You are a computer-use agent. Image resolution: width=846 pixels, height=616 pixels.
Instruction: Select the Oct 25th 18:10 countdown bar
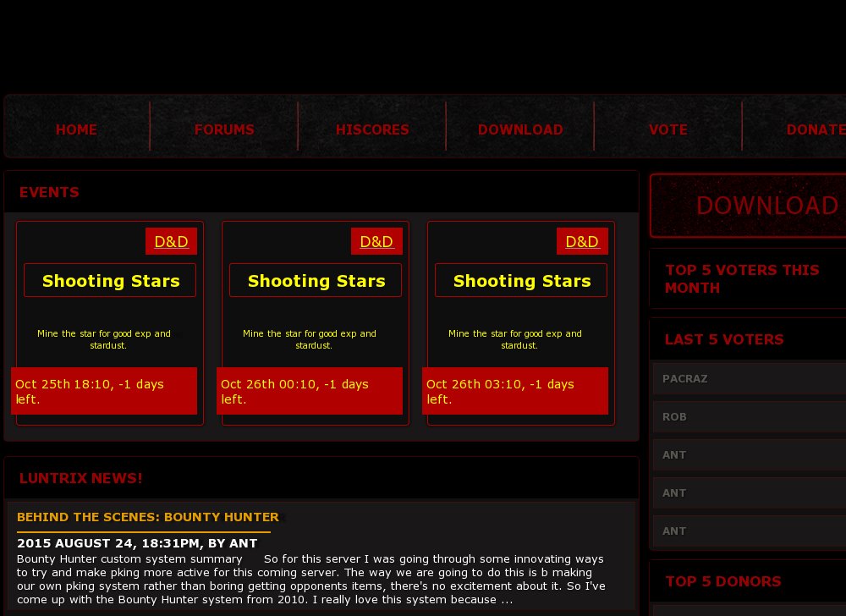104,391
